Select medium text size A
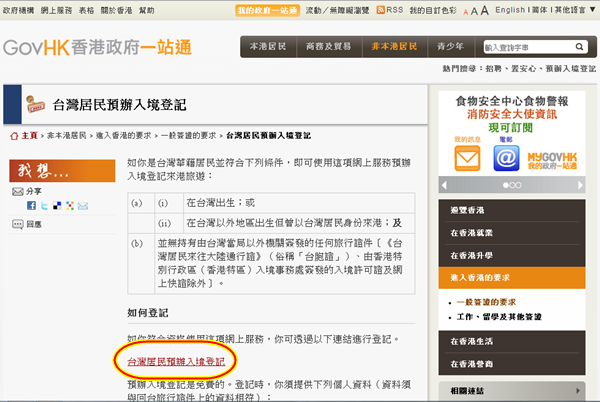The image size is (600, 402). [474, 11]
